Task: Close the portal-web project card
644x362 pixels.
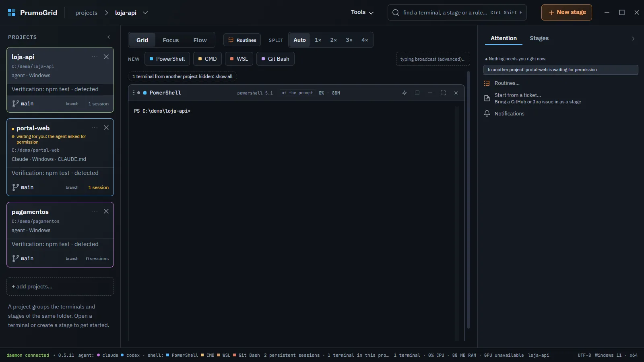Action: [x=106, y=128]
